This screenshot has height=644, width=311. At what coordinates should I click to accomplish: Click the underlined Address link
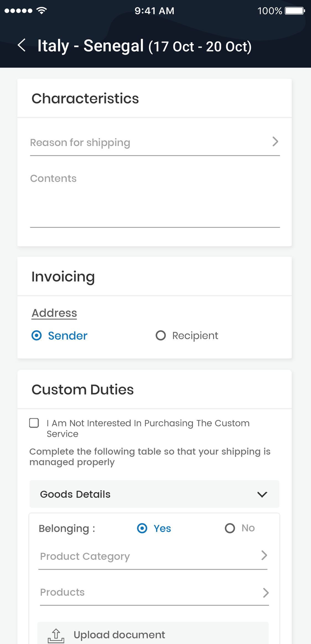point(54,313)
